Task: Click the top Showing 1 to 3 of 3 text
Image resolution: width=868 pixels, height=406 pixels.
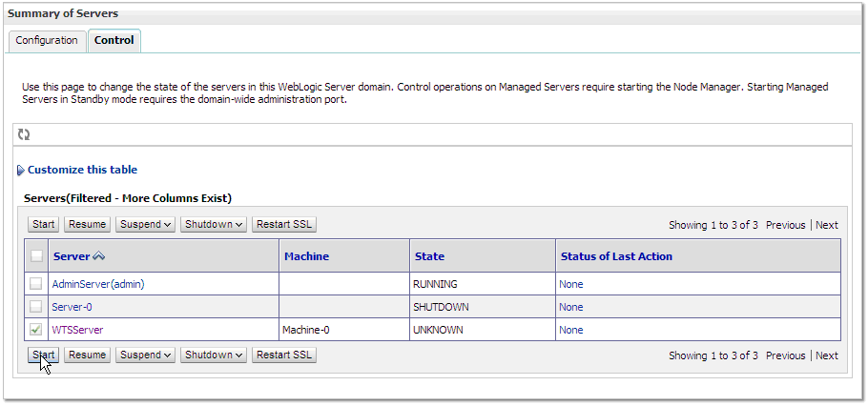Action: tap(713, 225)
